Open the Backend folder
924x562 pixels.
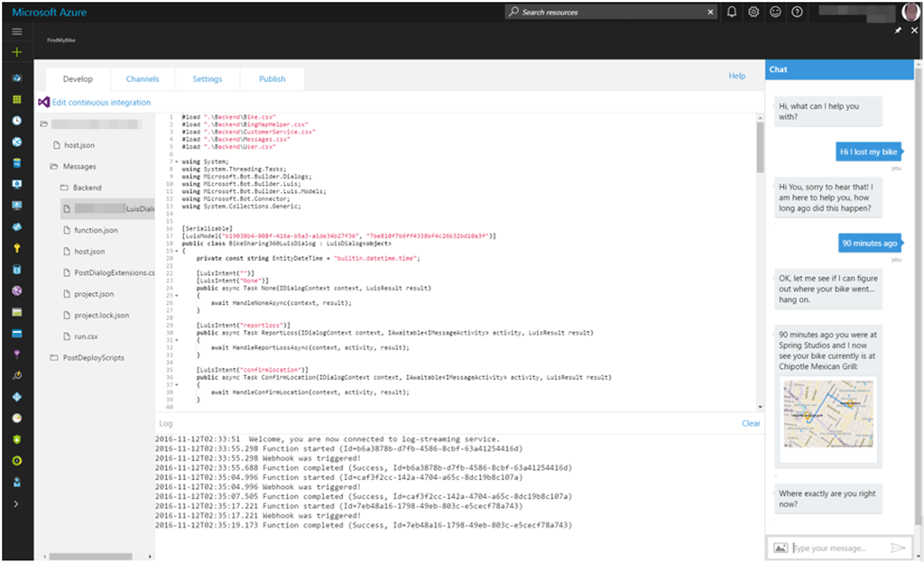point(87,188)
